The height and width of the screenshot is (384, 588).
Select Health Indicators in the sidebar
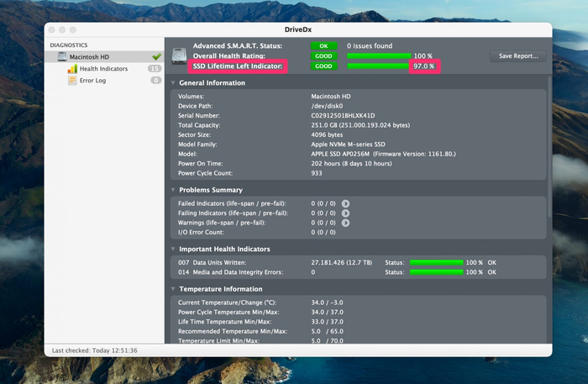[x=103, y=69]
